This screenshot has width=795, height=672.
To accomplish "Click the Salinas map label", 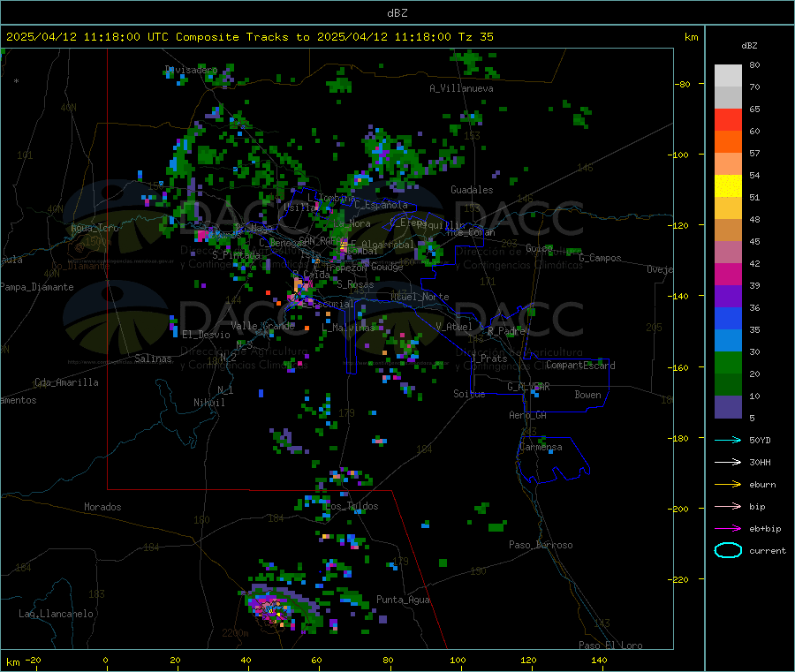I will coord(153,359).
